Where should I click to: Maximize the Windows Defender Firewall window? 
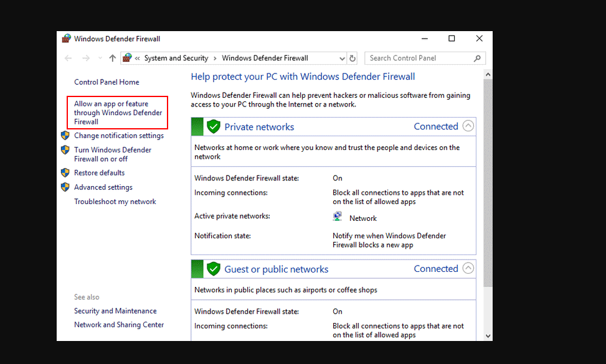(452, 39)
